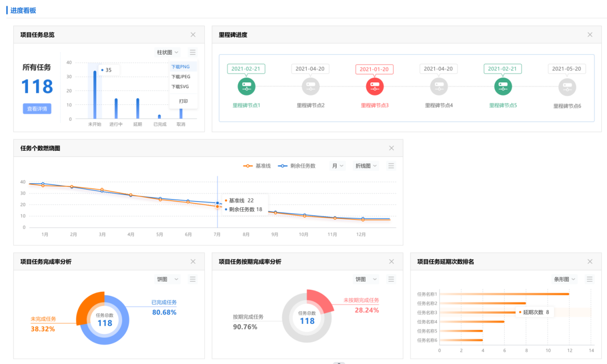Open the 条形图 chart type dropdown
Screen dimensions: 607x364
point(565,279)
